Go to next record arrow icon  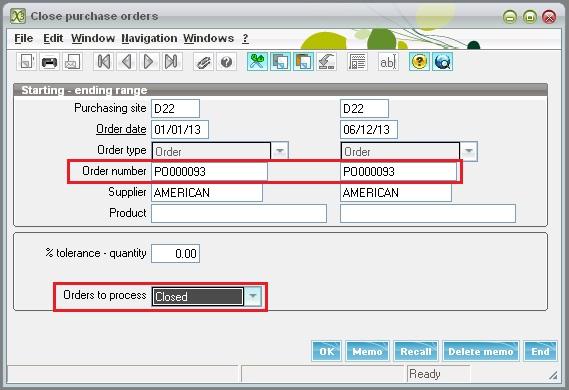pyautogui.click(x=148, y=62)
